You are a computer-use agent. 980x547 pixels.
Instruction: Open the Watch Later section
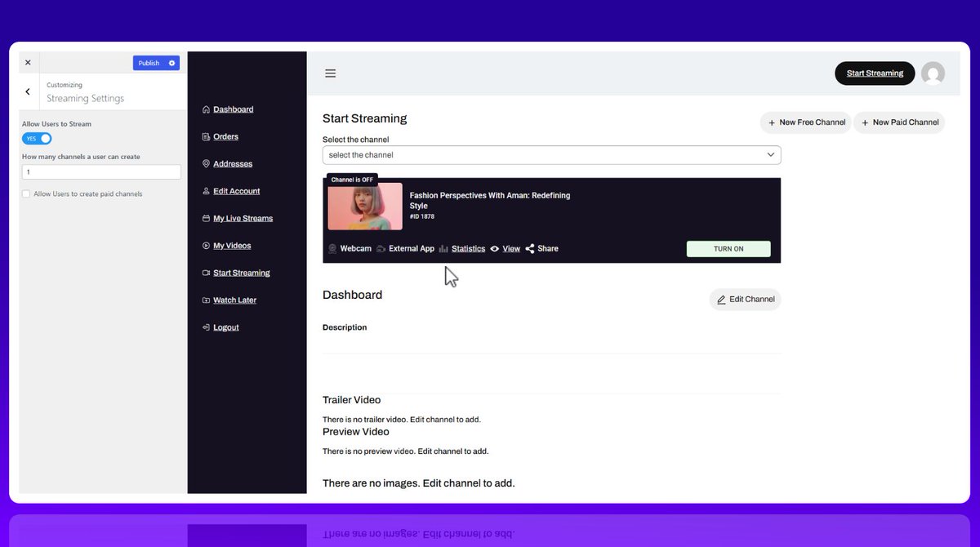pyautogui.click(x=236, y=300)
